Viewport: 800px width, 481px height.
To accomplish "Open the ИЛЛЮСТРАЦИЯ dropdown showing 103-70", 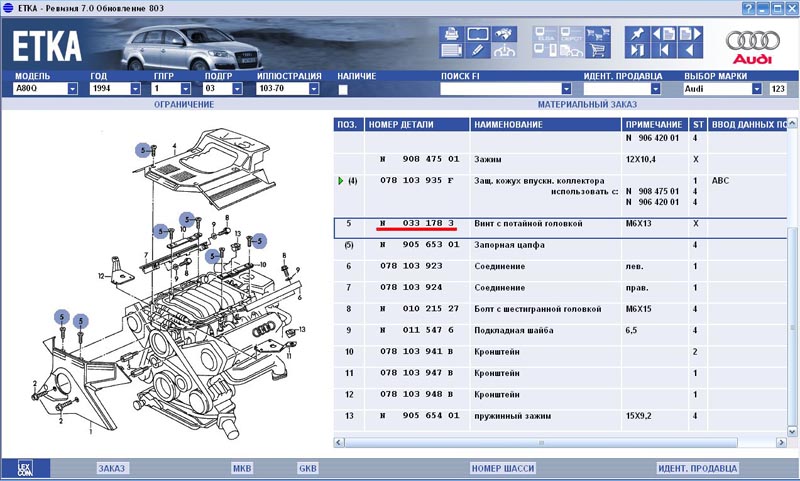I will [313, 89].
